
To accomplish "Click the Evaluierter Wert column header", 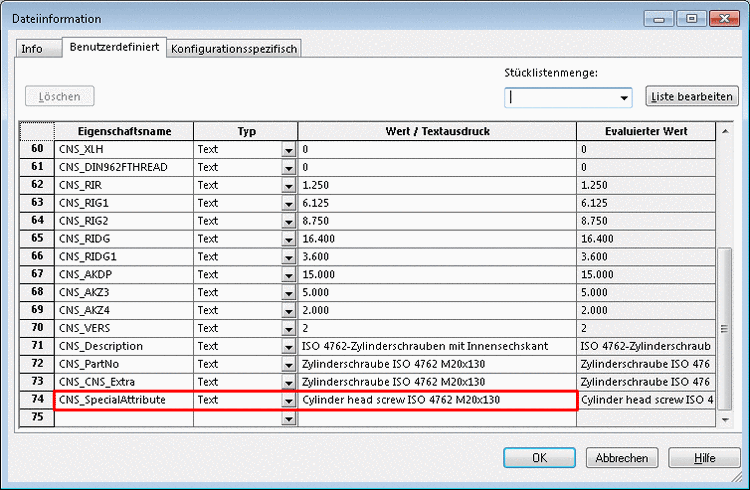I will pyautogui.click(x=646, y=131).
